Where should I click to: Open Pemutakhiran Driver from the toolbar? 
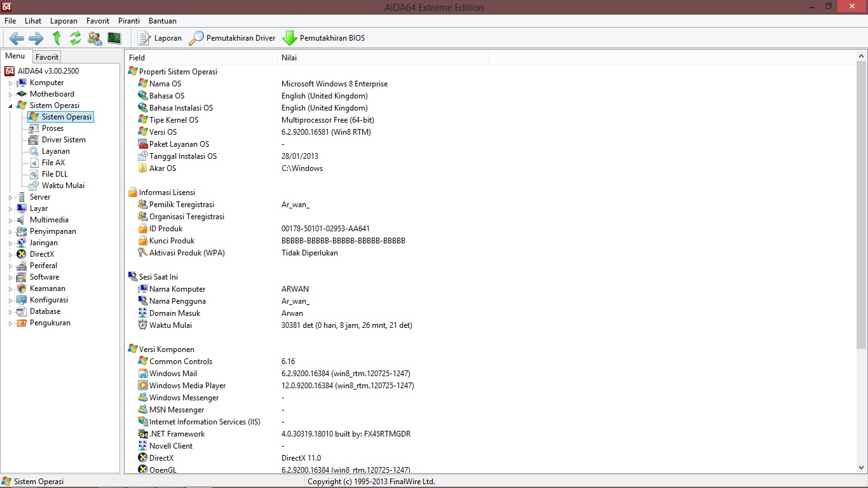click(231, 37)
